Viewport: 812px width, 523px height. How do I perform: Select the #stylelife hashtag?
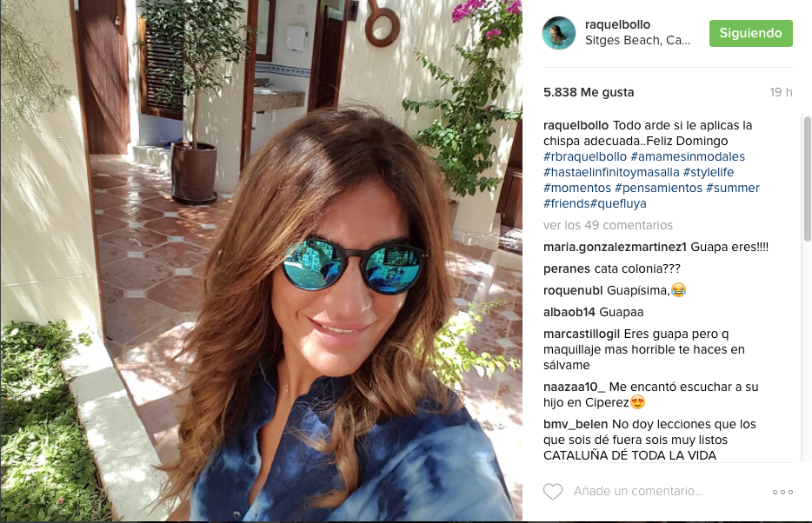(709, 172)
